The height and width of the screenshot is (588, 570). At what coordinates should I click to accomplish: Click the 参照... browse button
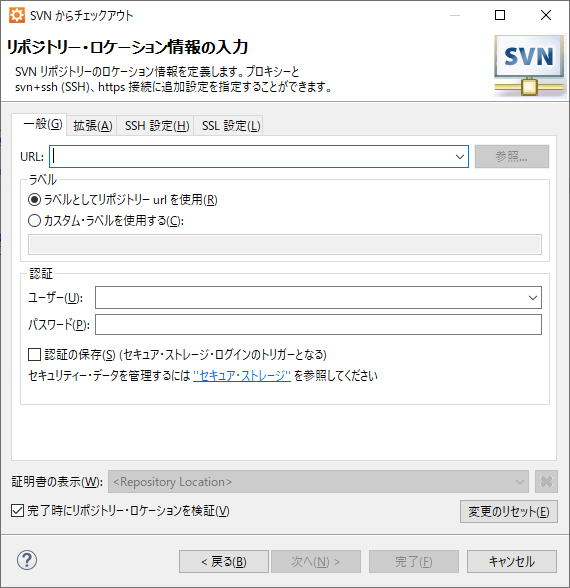(512, 156)
